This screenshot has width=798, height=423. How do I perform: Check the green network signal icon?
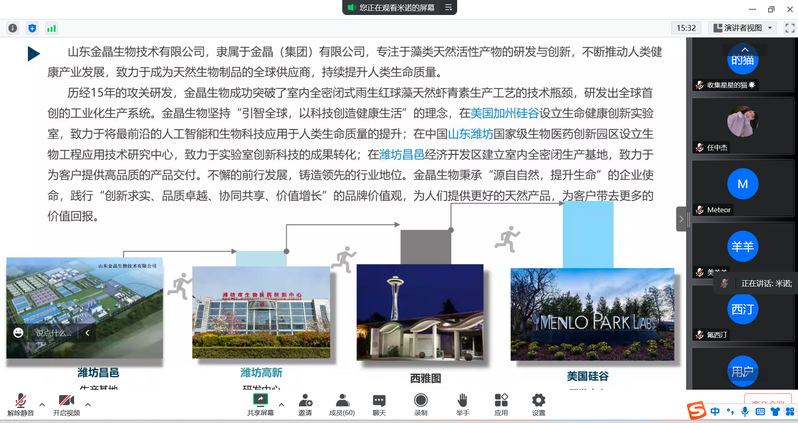click(51, 29)
